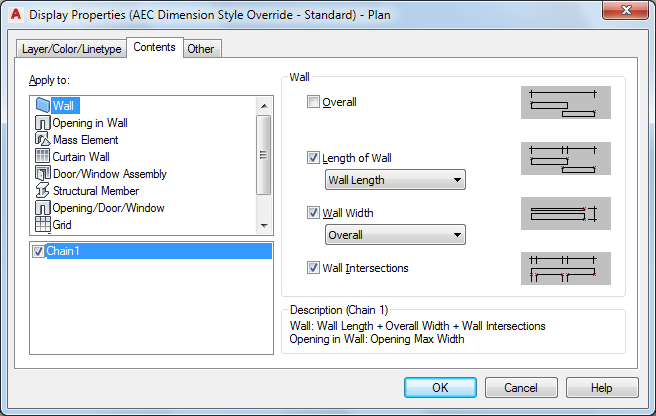The width and height of the screenshot is (656, 416).
Task: Select the Mass Element icon
Action: [x=42, y=140]
